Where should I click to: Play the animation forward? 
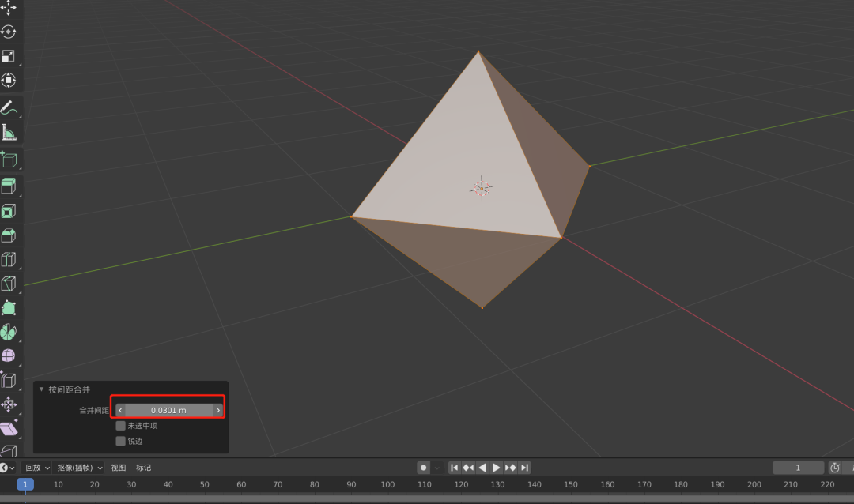(496, 468)
